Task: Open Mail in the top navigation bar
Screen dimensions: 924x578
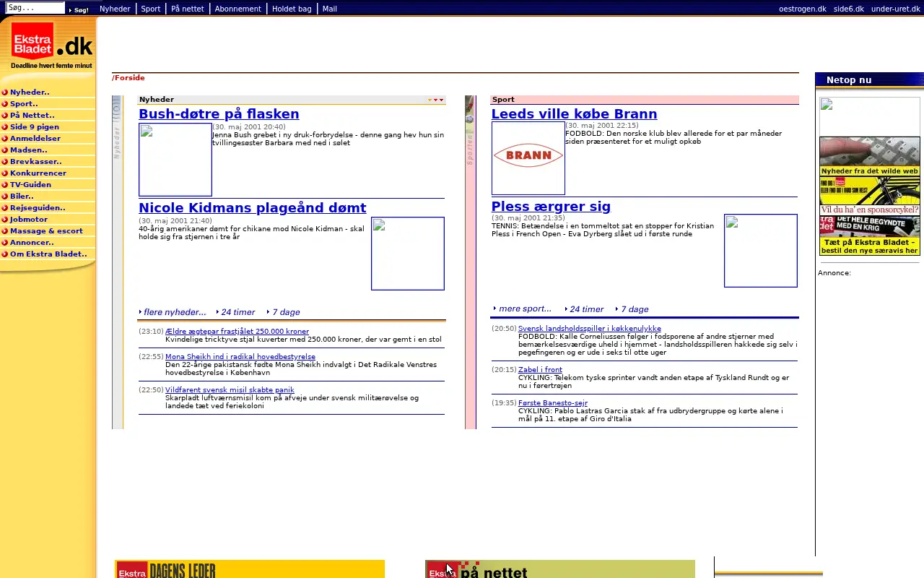Action: click(x=329, y=9)
